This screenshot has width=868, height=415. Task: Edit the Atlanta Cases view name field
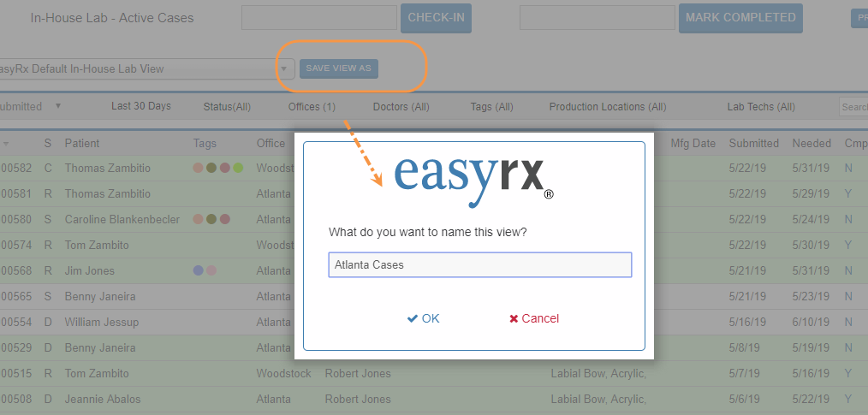coord(480,264)
